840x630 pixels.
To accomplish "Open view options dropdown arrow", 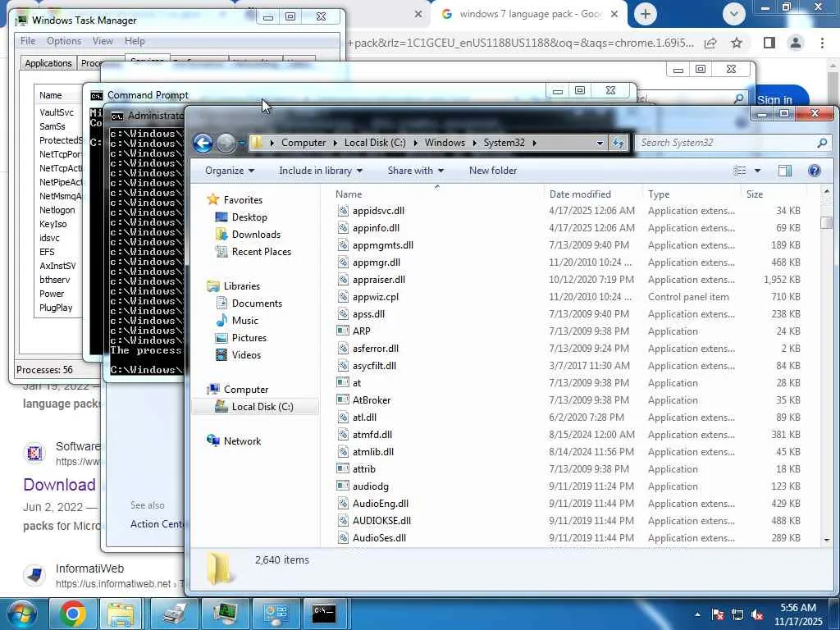I will [757, 171].
